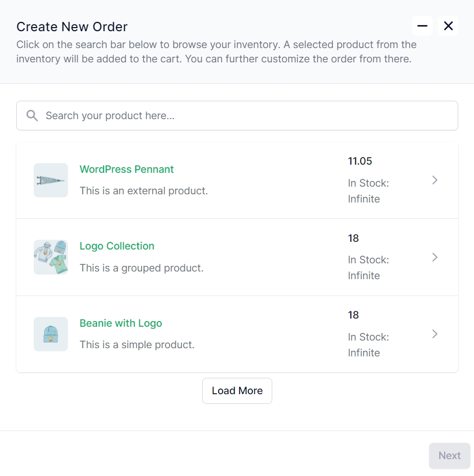
Task: Focus the product search input field
Action: (237, 116)
